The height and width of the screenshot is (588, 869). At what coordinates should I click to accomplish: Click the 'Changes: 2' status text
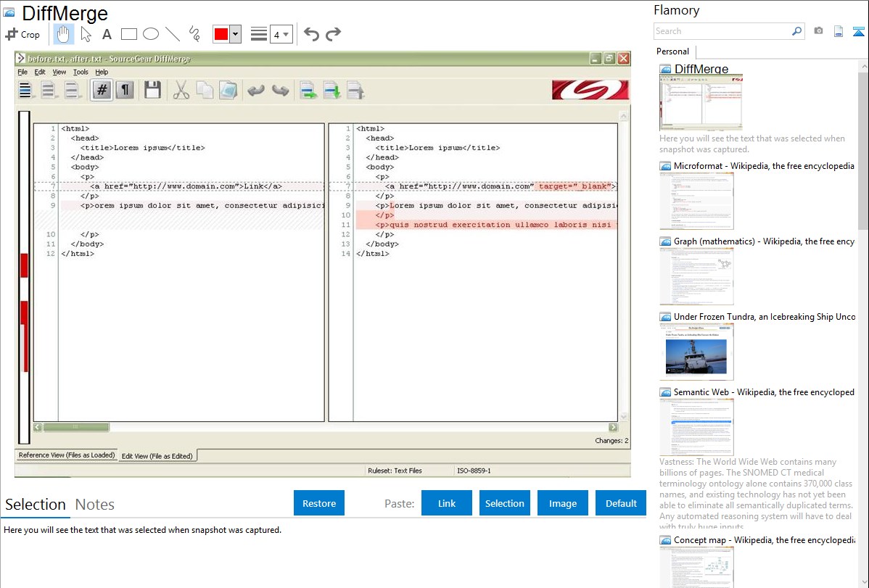(611, 441)
